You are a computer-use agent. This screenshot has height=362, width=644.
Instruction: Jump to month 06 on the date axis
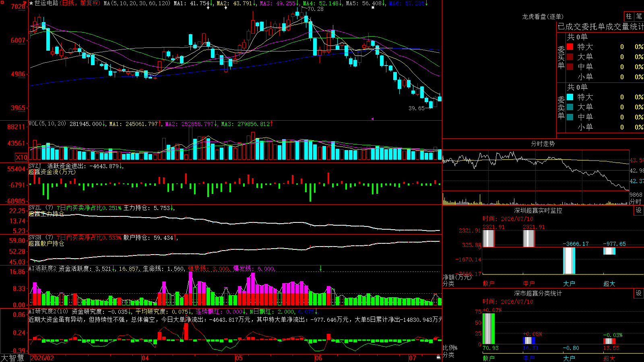[318, 358]
